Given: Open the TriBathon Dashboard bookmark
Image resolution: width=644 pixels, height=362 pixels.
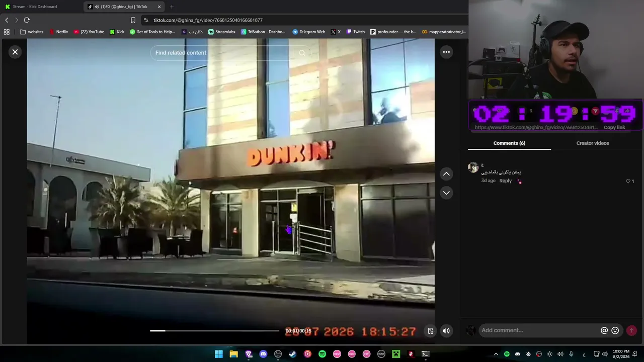Looking at the screenshot, I should (x=263, y=32).
